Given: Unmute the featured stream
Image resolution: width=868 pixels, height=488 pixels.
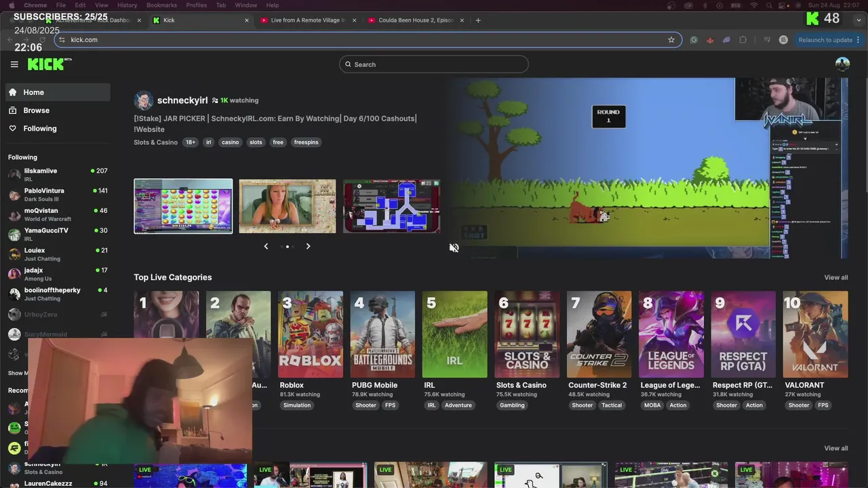Looking at the screenshot, I should 454,248.
